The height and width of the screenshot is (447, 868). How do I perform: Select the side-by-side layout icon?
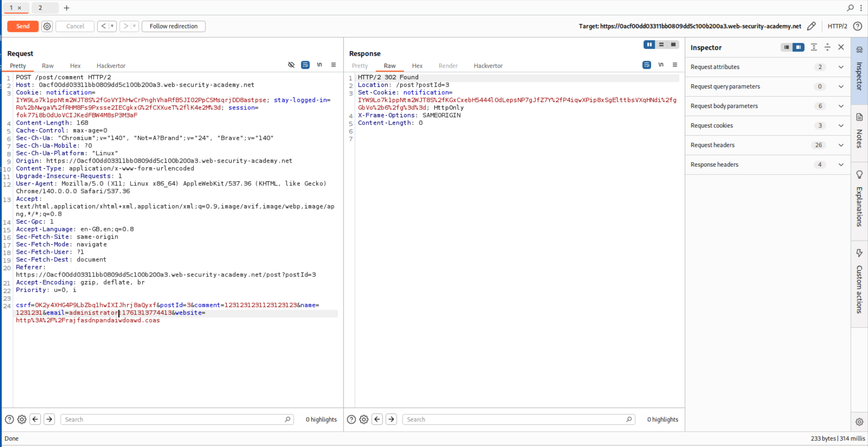click(x=649, y=45)
